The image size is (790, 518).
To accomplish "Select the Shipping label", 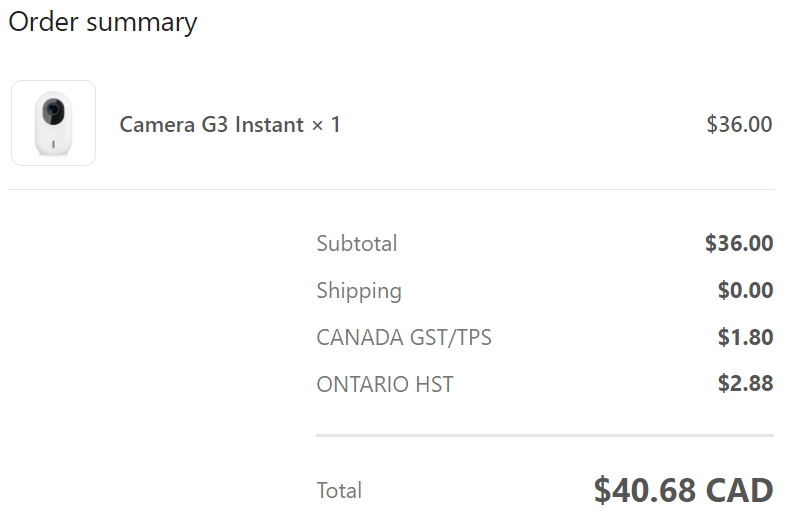I will [x=359, y=291].
